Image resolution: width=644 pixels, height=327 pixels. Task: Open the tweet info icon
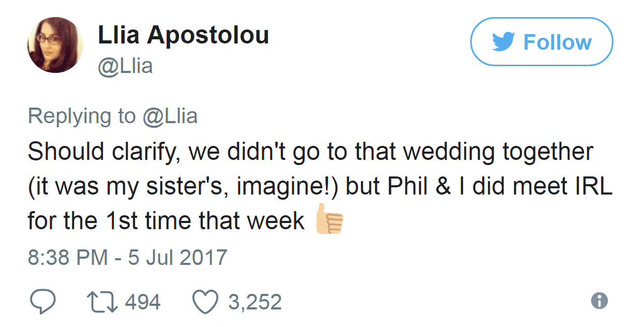click(600, 301)
